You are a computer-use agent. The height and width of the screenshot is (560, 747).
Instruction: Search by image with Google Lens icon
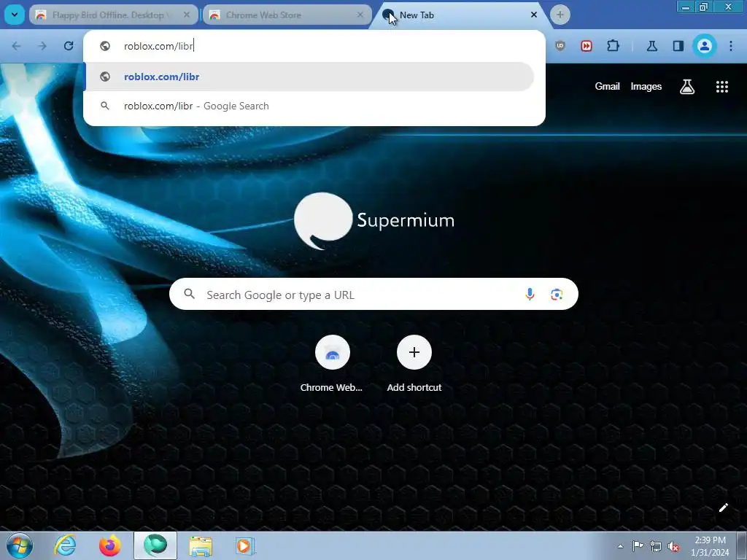pos(557,295)
